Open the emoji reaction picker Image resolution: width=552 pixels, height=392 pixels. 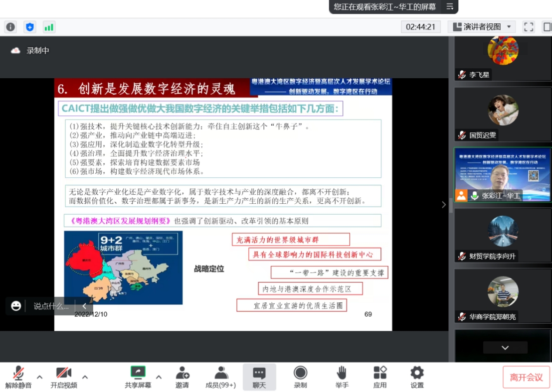click(x=16, y=306)
